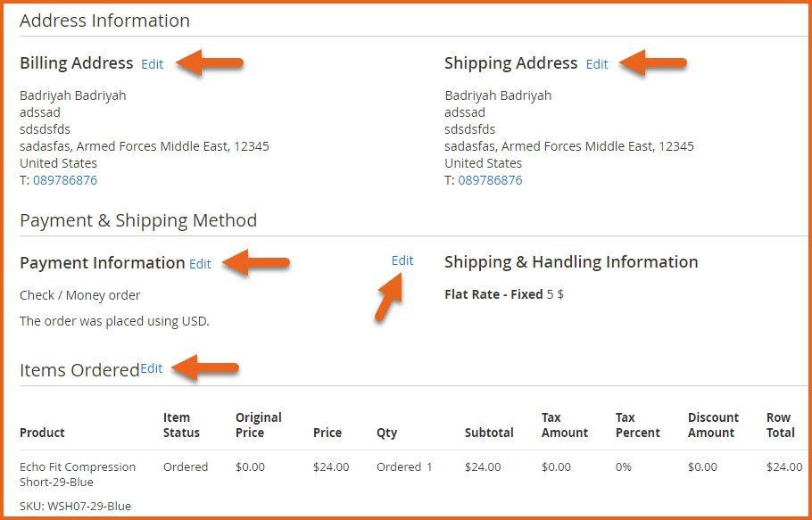Click the Subtotal column header
Image resolution: width=812 pixels, height=520 pixels.
(489, 433)
